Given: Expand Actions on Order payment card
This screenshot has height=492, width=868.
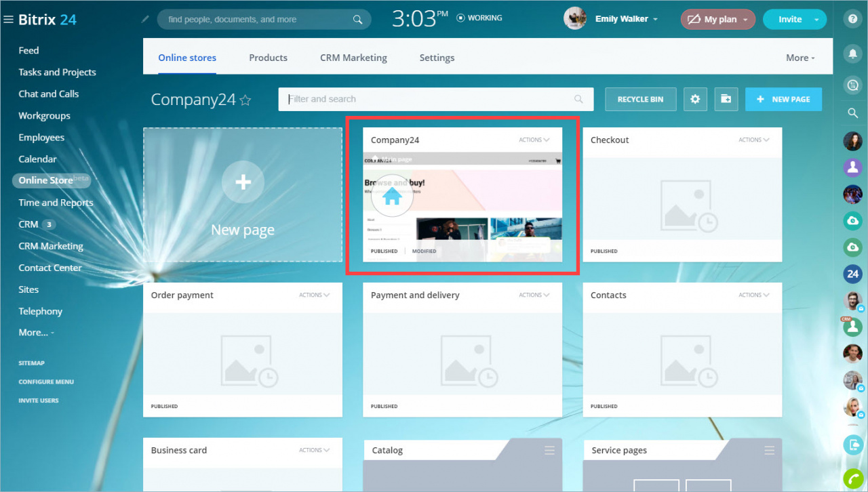Looking at the screenshot, I should (x=315, y=295).
